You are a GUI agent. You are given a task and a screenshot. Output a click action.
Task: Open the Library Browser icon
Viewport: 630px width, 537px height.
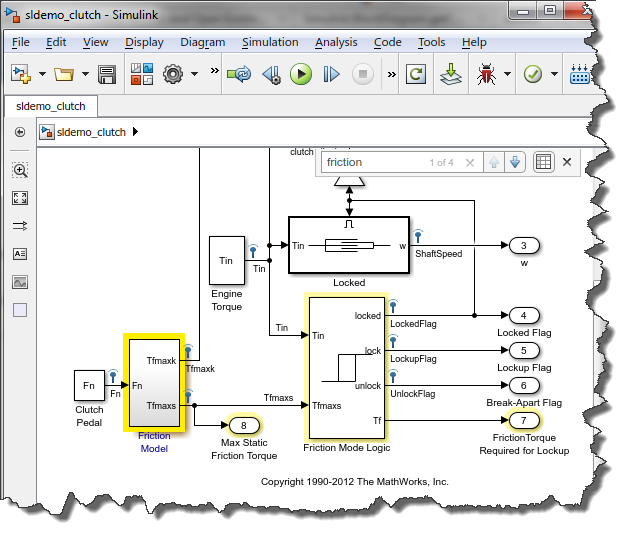(141, 74)
